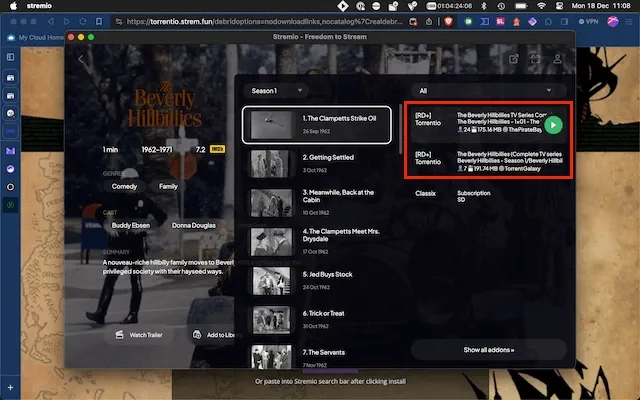Click the torrentio.strem.fun address bar

click(264, 22)
